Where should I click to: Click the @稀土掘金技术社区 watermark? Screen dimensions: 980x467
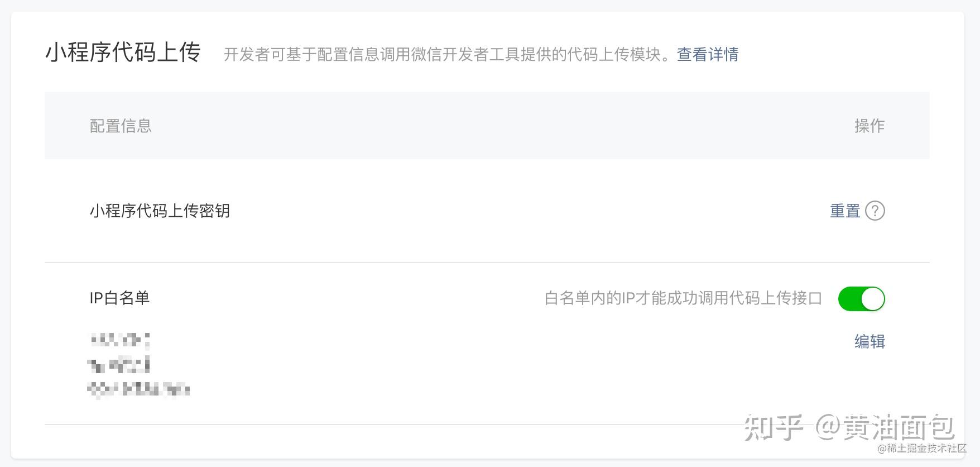tap(921, 449)
